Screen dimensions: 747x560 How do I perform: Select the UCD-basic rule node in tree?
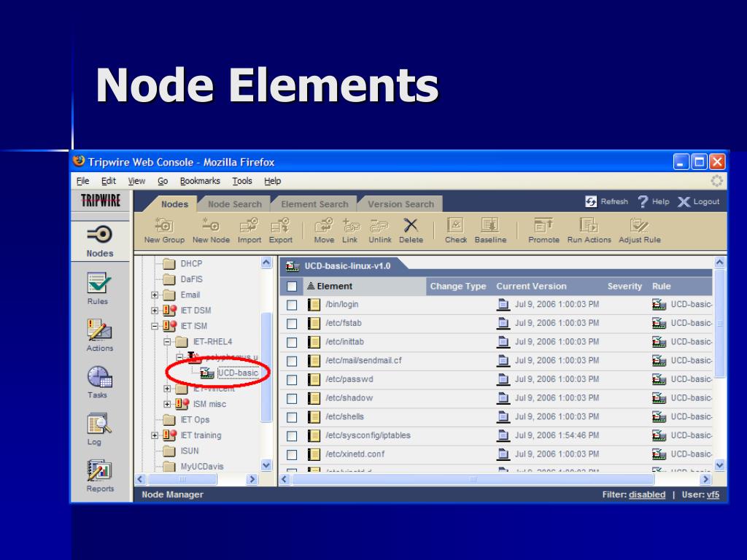coord(238,373)
